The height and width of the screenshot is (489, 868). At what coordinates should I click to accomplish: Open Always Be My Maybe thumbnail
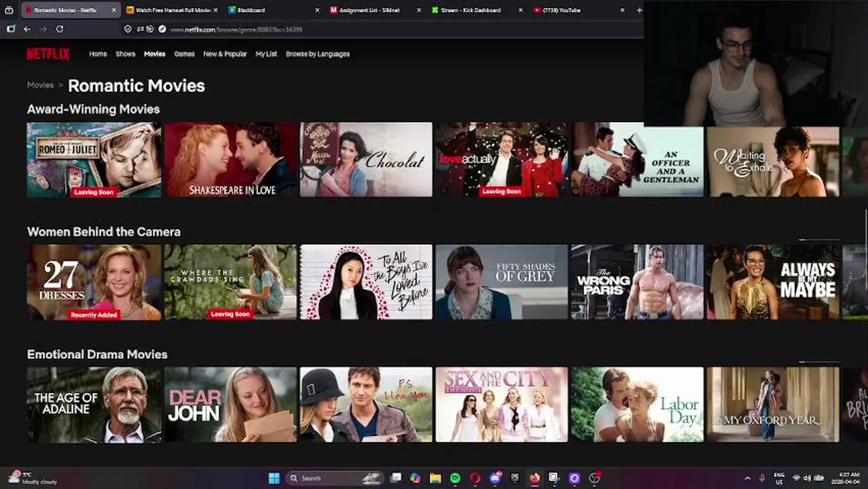coord(773,282)
